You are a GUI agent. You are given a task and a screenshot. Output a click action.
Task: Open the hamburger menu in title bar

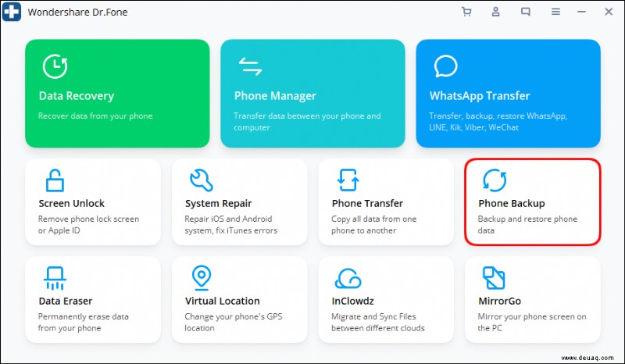[555, 12]
